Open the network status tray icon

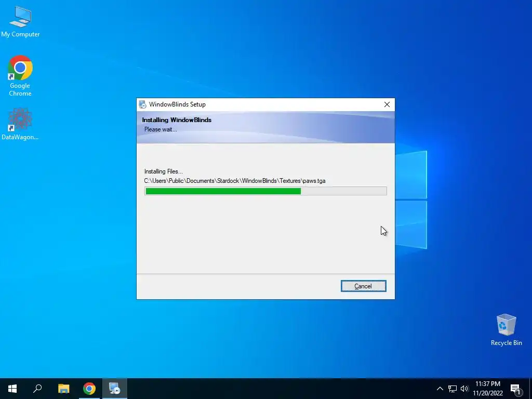click(x=453, y=389)
